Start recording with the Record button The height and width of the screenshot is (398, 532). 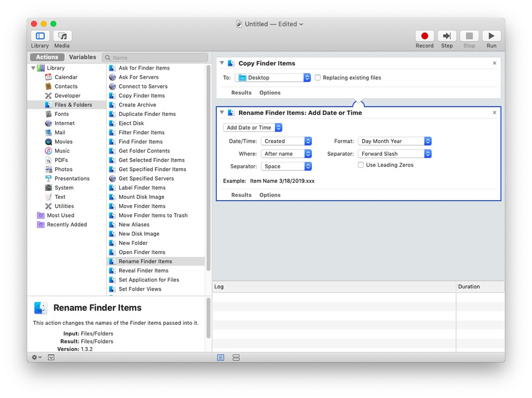[425, 36]
